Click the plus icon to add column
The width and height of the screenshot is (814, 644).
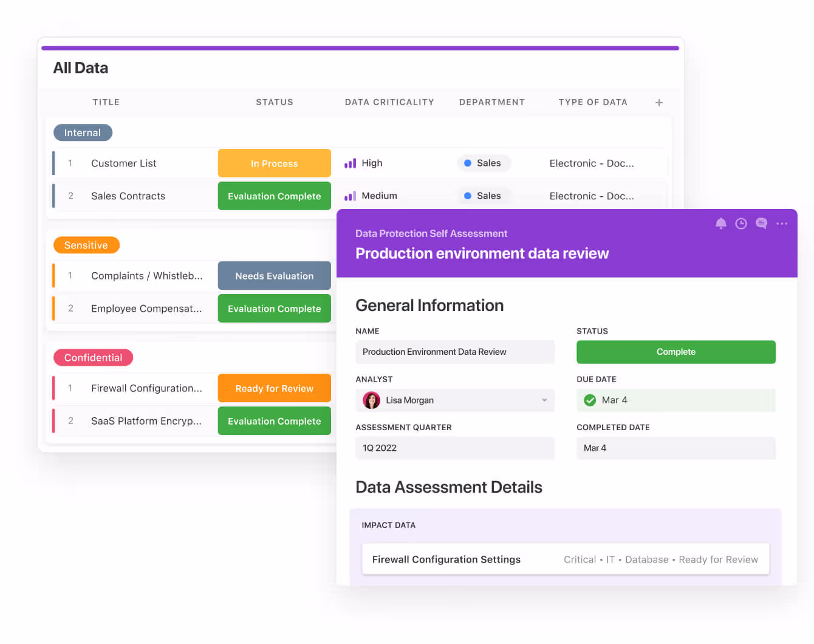click(x=659, y=103)
